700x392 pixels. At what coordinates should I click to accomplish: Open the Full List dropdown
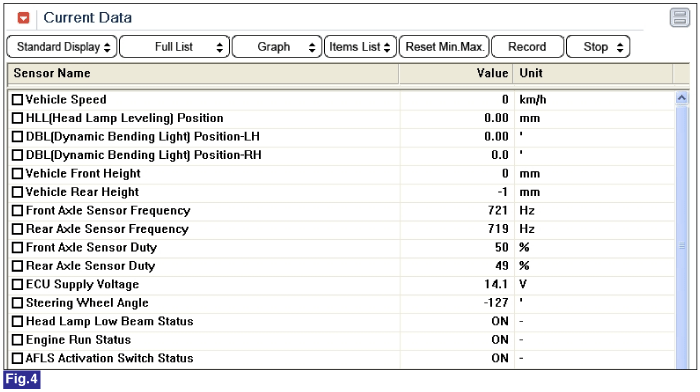[x=175, y=47]
